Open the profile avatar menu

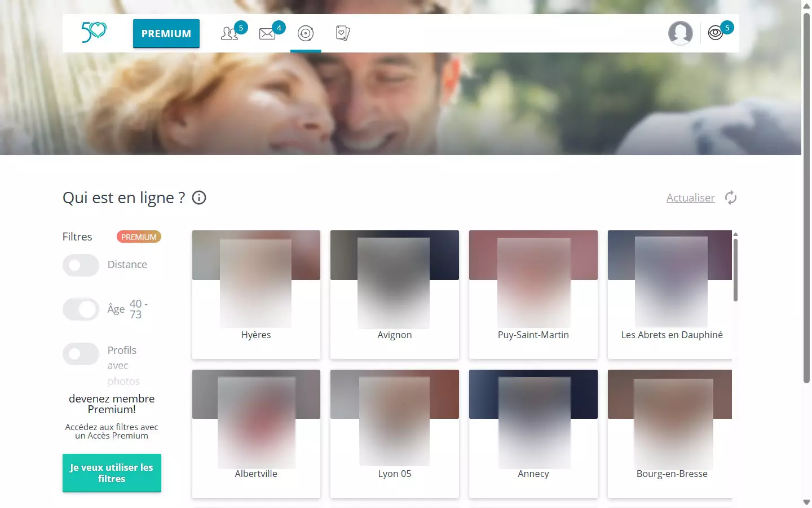tap(680, 33)
